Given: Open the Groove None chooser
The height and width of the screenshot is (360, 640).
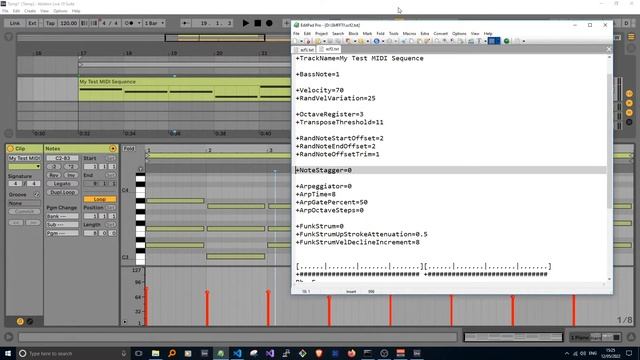Looking at the screenshot, I should 24,203.
